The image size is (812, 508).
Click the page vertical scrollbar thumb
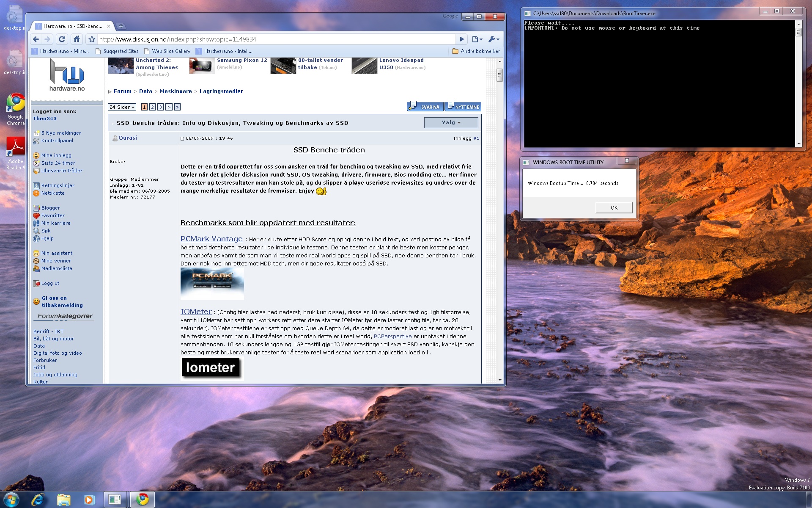pyautogui.click(x=499, y=75)
